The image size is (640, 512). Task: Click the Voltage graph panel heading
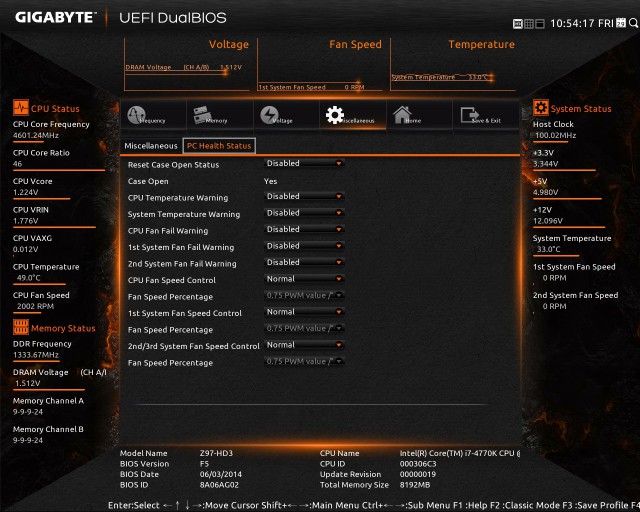229,44
